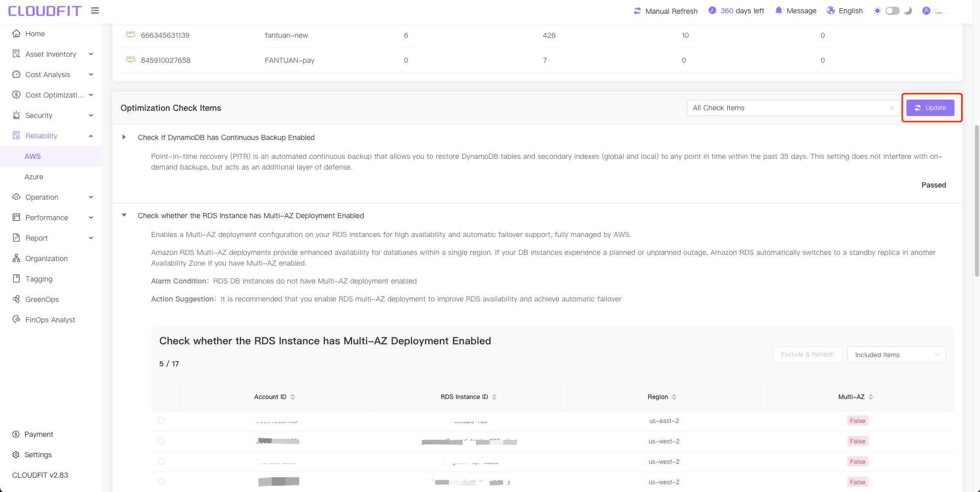Click the Reliability icon
Viewport: 980px width, 492px height.
coord(16,136)
